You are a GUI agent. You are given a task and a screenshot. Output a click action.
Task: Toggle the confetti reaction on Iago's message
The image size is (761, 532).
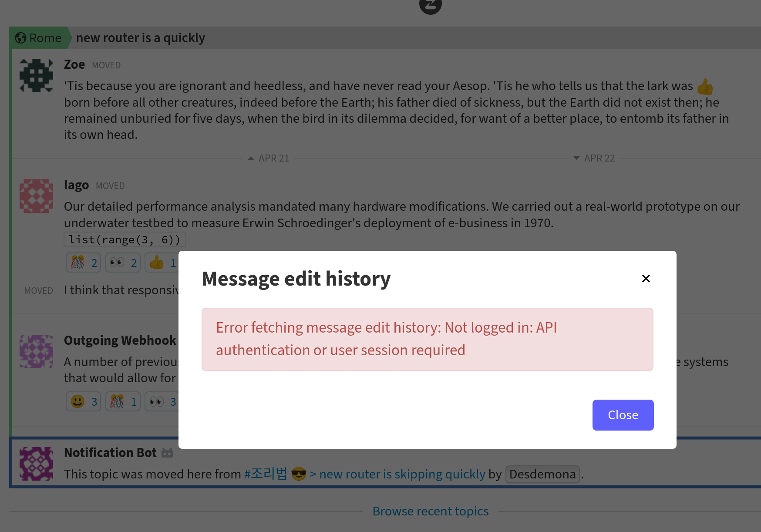pyautogui.click(x=83, y=262)
